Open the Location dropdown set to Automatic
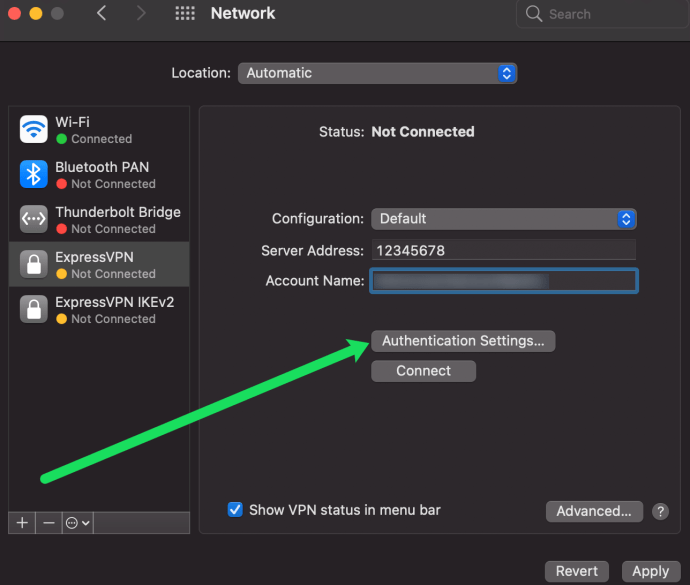This screenshot has width=690, height=585. [x=377, y=73]
